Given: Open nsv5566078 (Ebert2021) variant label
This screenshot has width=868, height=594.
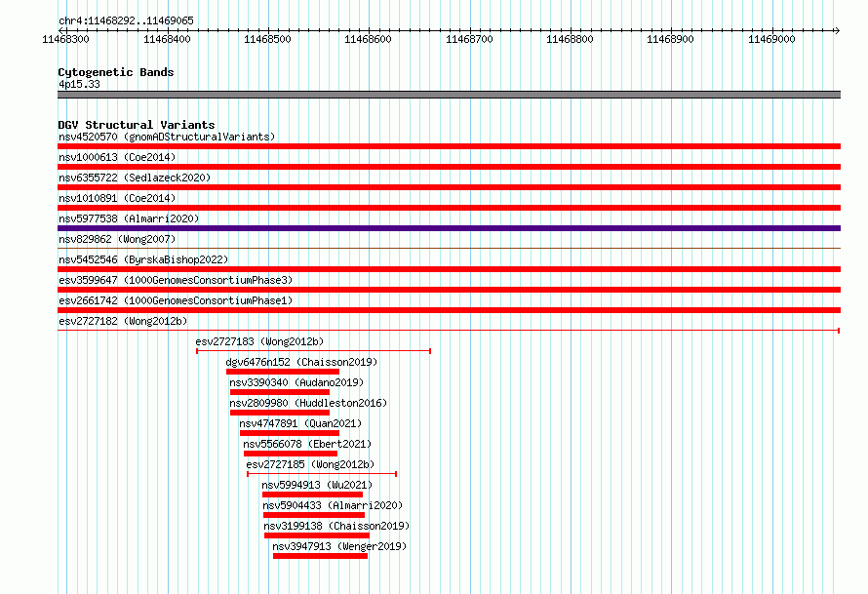Looking at the screenshot, I should 307,444.
